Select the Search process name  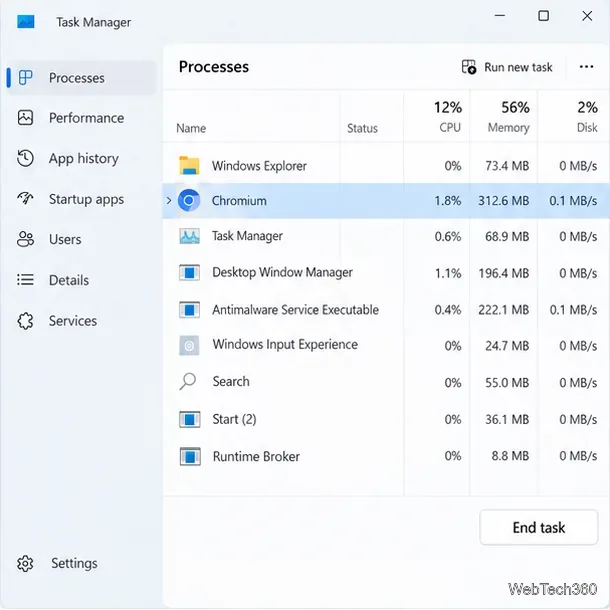[231, 381]
